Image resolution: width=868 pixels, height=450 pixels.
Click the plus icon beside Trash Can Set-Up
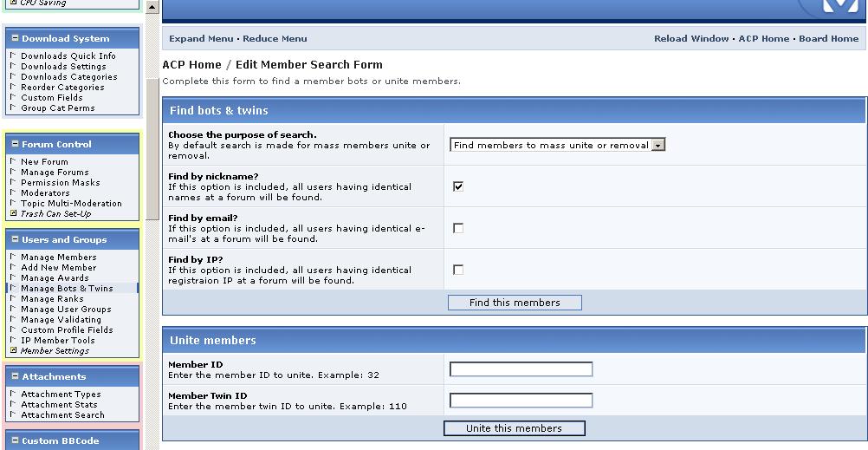coord(13,214)
